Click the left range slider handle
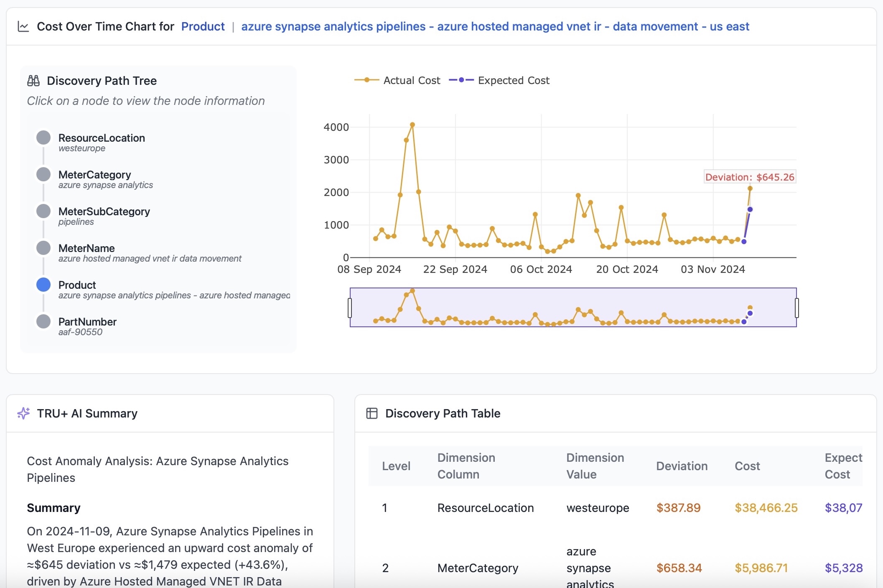Screen dimensions: 883x588 [x=350, y=308]
